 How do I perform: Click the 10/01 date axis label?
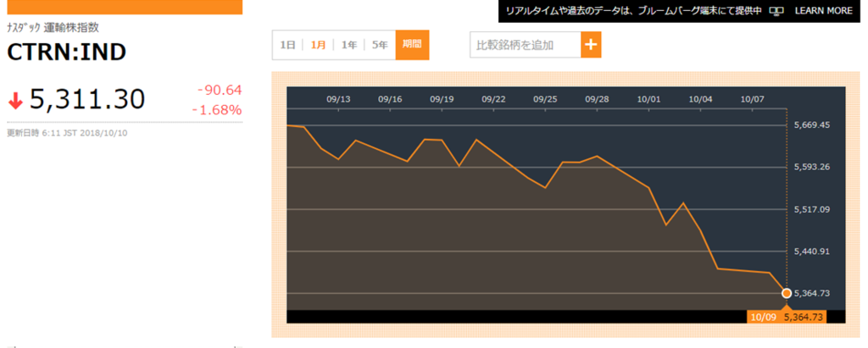[x=648, y=100]
